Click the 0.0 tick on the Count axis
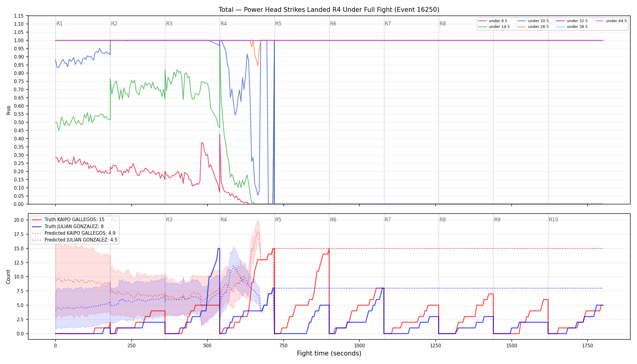The height and width of the screenshot is (364, 637). coord(20,334)
